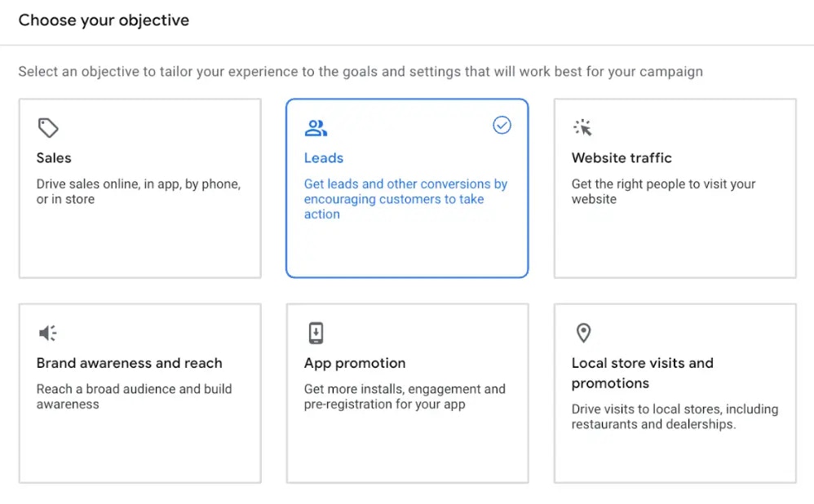Screen dimensions: 814x504
Task: Click the blue checkmark on Leads card
Action: click(x=502, y=125)
